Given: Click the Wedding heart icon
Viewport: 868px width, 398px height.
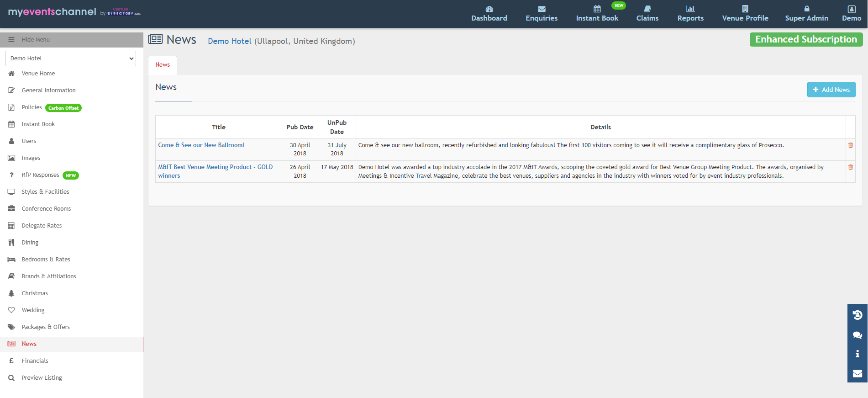Looking at the screenshot, I should [x=11, y=310].
